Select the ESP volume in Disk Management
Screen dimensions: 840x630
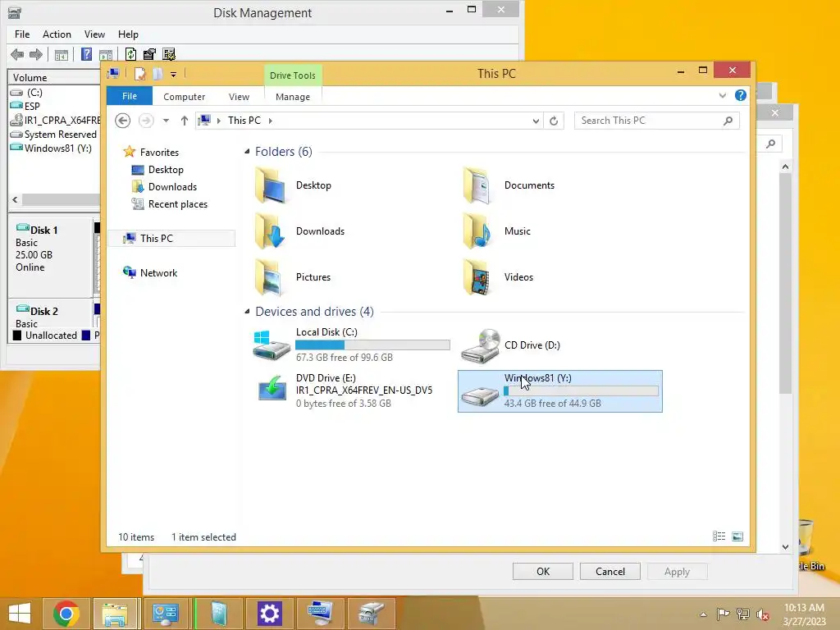[x=32, y=106]
